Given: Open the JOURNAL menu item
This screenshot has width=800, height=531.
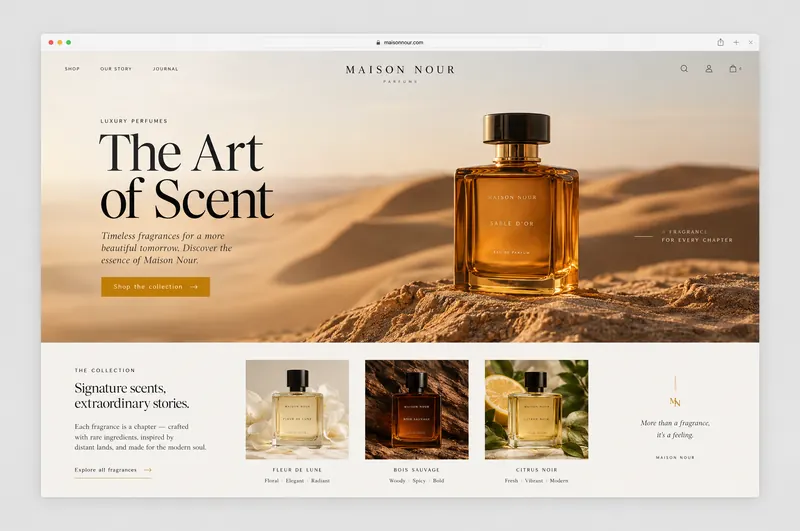Looking at the screenshot, I should 165,69.
